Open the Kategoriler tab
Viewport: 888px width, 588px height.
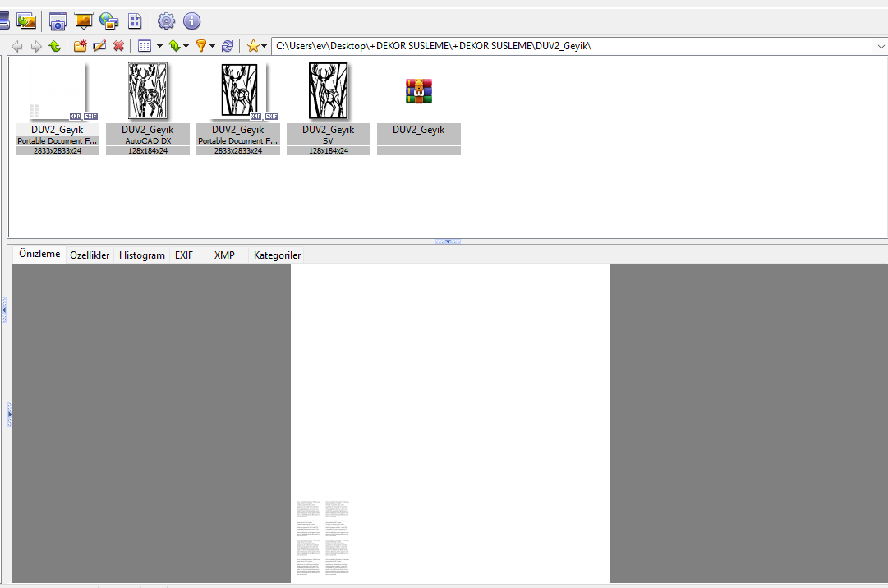pyautogui.click(x=277, y=255)
